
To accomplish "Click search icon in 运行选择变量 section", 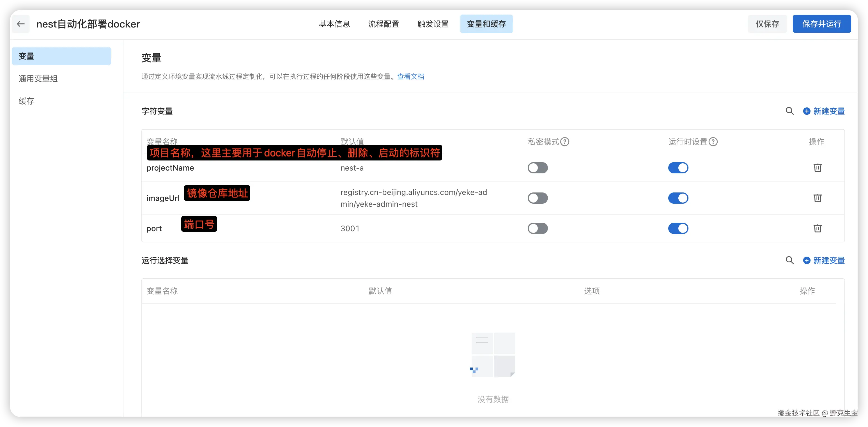I will [789, 261].
